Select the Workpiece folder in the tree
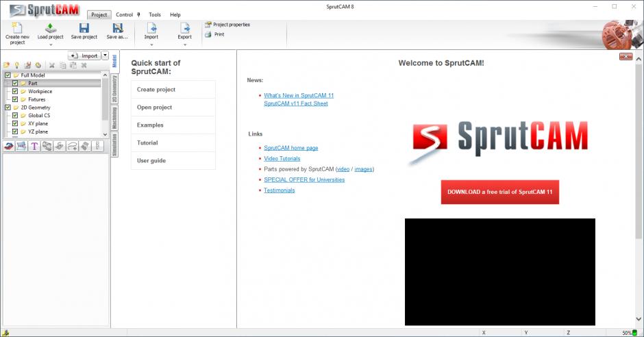This screenshot has width=644, height=337. pyautogui.click(x=40, y=91)
